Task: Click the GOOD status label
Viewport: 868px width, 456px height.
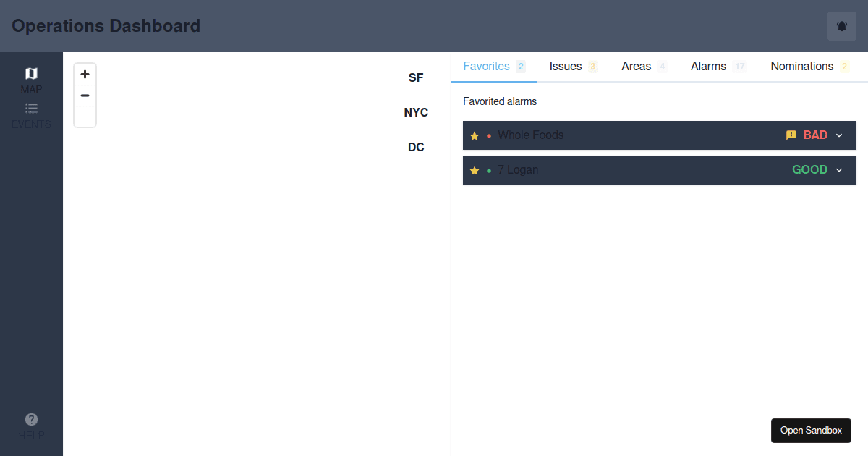Action: pyautogui.click(x=809, y=170)
